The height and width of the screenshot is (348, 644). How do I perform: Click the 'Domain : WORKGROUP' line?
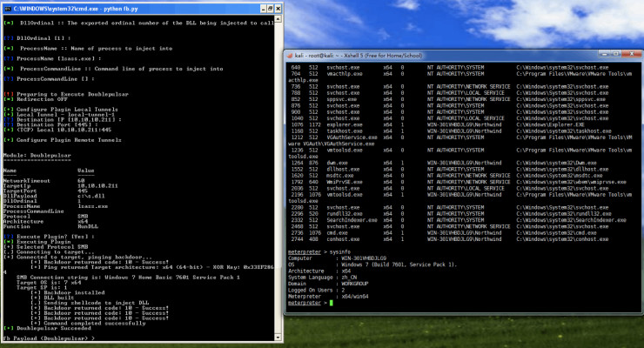pyautogui.click(x=328, y=284)
